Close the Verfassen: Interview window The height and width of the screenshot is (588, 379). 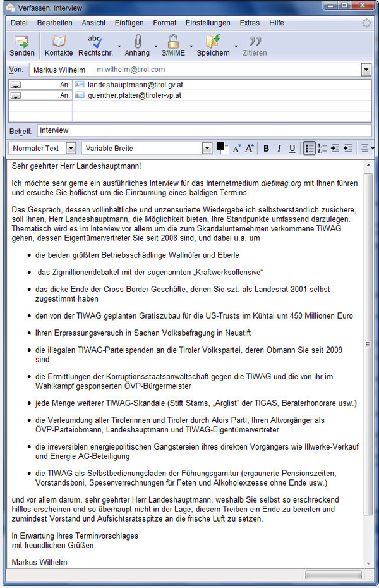363,6
